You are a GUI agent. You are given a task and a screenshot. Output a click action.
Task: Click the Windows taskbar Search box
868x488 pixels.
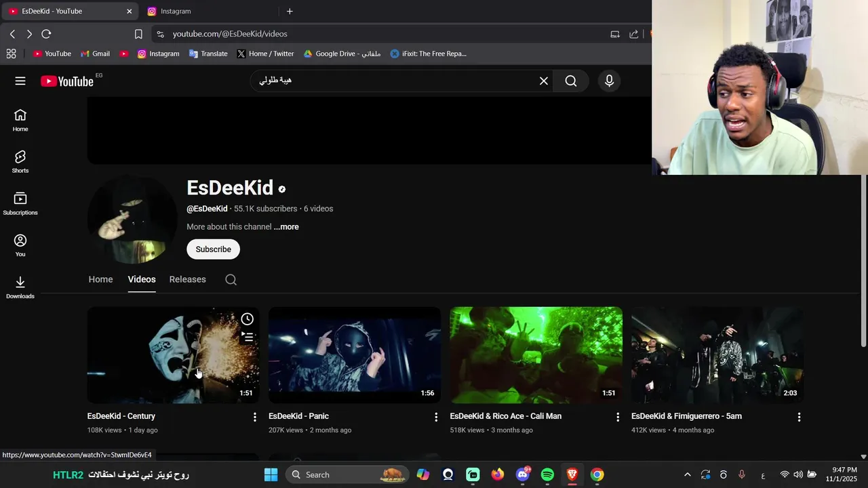pos(347,474)
